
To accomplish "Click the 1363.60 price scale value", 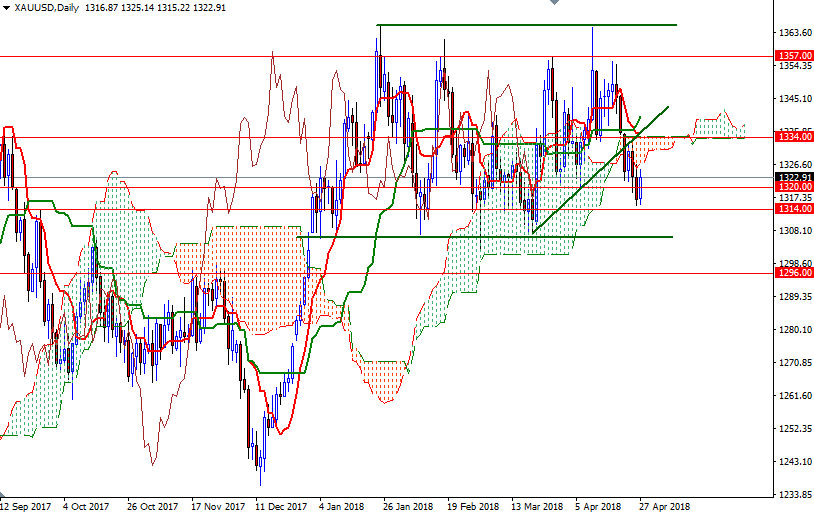I will pos(795,33).
